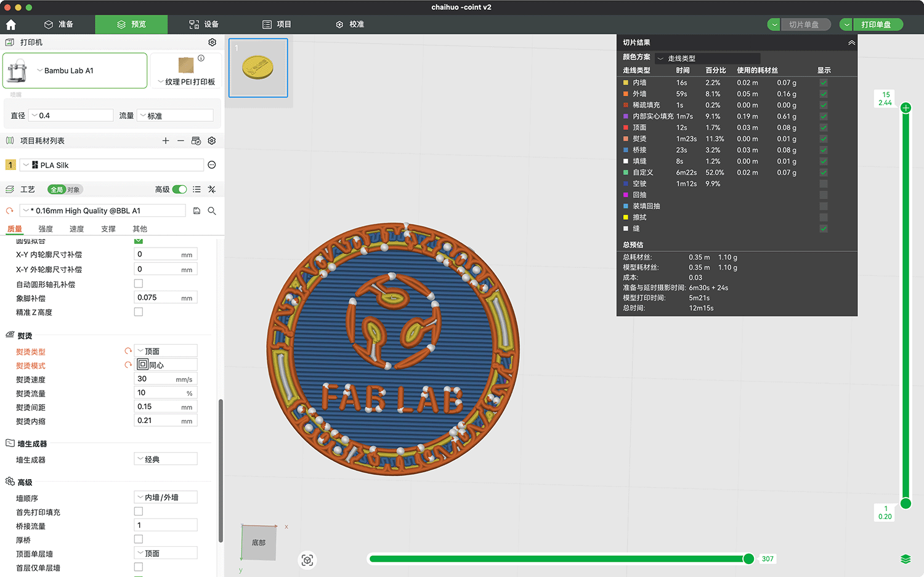The image size is (924, 577).
Task: Reset ironing type to default
Action: pos(128,351)
